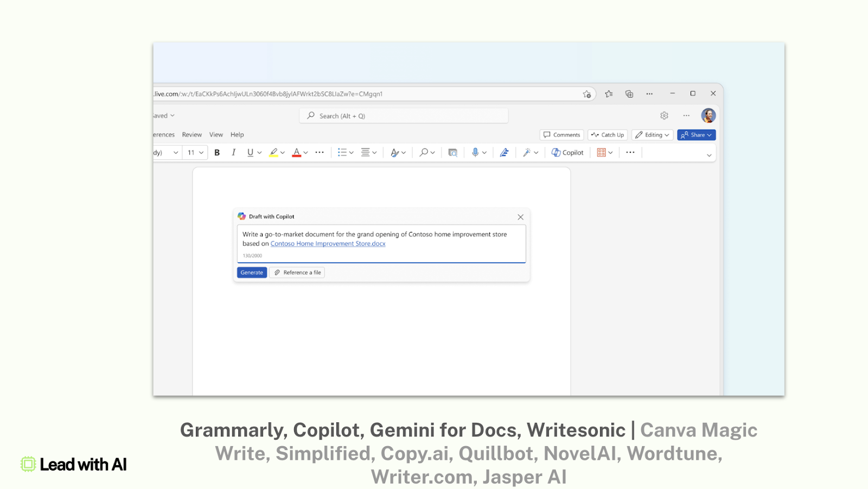Viewport: 868px width, 489px height.
Task: Toggle Italic formatting in toolbar
Action: coord(233,153)
